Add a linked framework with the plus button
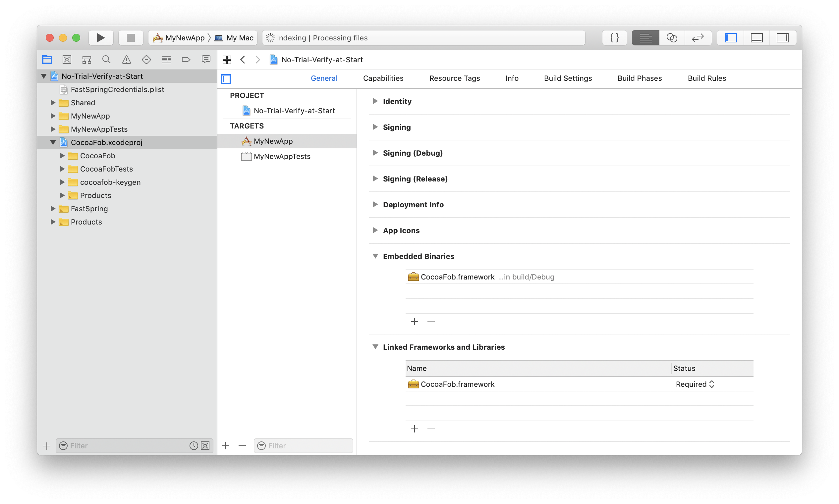 point(414,428)
